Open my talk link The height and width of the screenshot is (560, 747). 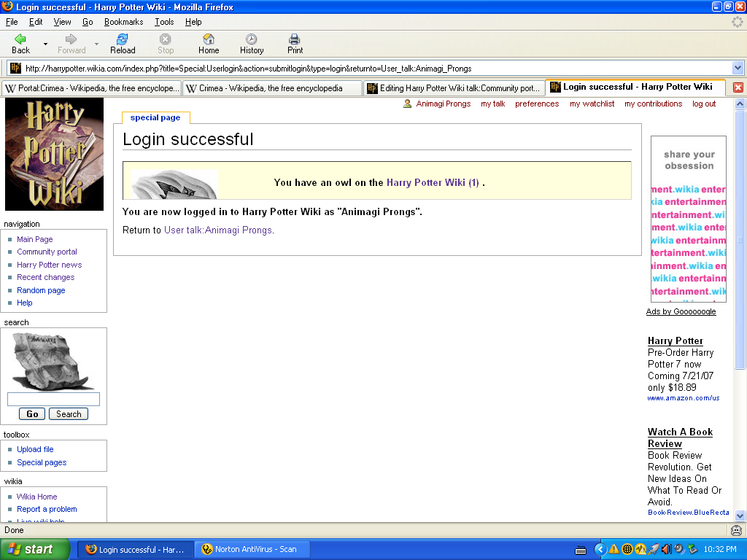tap(492, 104)
